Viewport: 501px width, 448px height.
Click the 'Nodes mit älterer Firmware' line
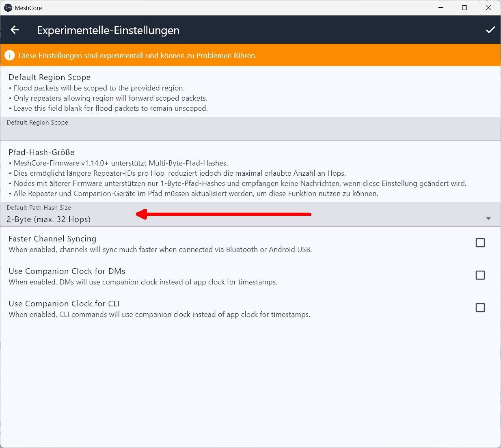[238, 183]
